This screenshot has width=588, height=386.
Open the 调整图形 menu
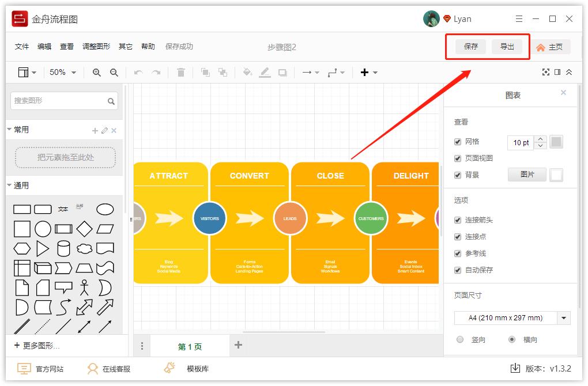[95, 47]
